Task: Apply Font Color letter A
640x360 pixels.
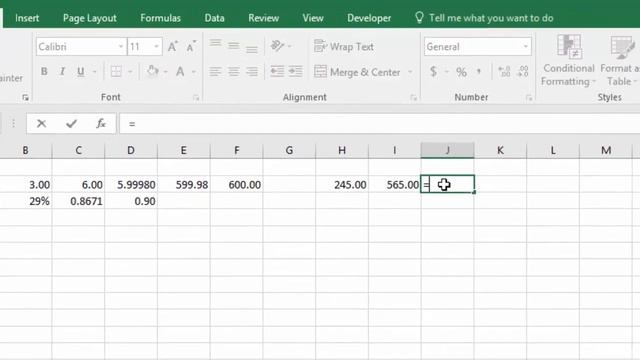Action: pos(180,72)
